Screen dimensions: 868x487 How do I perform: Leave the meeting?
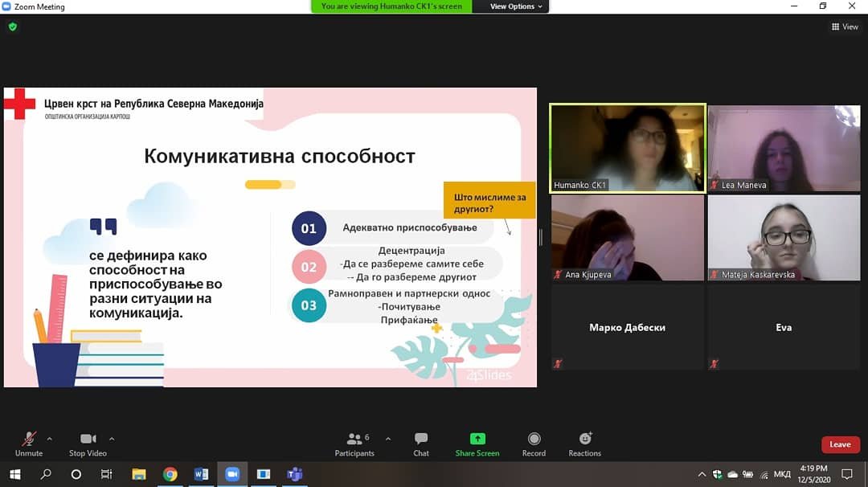[840, 444]
